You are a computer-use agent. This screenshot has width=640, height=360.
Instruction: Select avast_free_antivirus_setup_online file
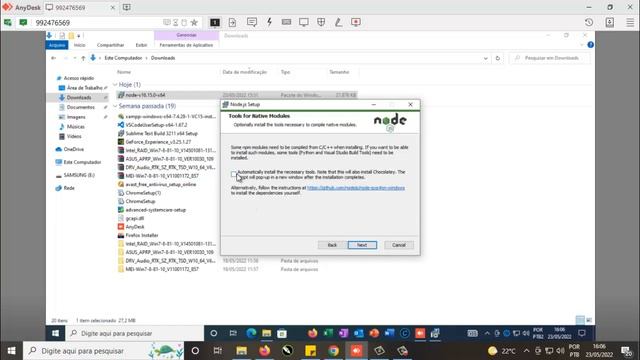tap(160, 184)
